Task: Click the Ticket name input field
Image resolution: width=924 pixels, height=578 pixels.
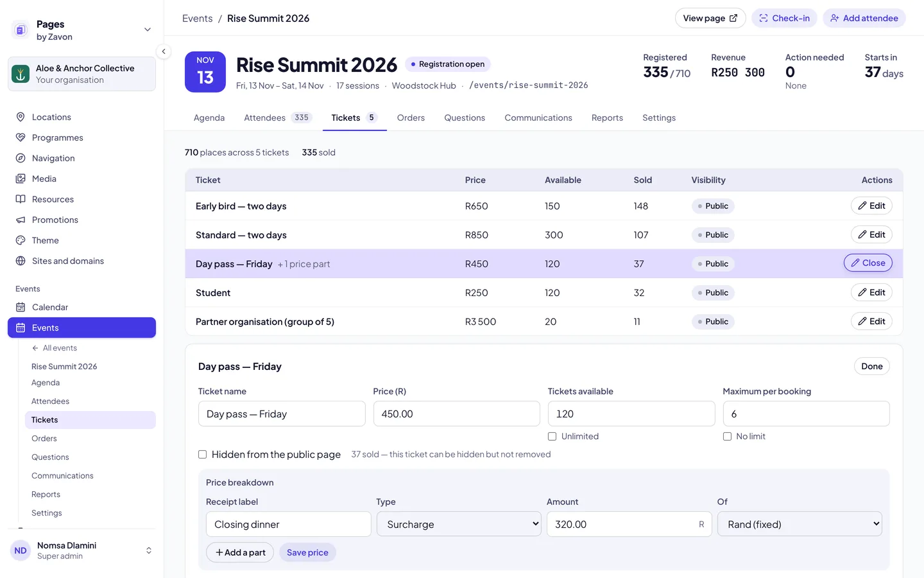Action: point(282,414)
